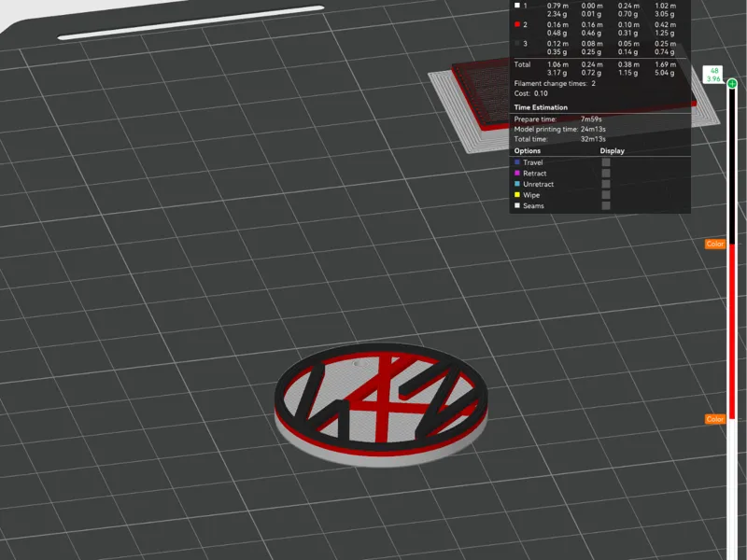Enable Seams display checkbox
747x560 pixels.
[605, 205]
